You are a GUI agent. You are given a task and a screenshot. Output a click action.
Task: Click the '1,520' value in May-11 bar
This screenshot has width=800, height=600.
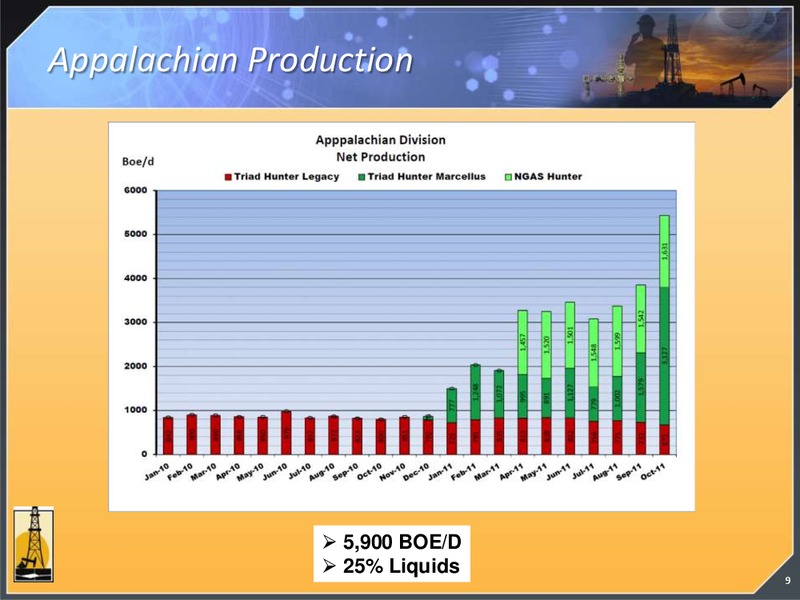tap(546, 344)
